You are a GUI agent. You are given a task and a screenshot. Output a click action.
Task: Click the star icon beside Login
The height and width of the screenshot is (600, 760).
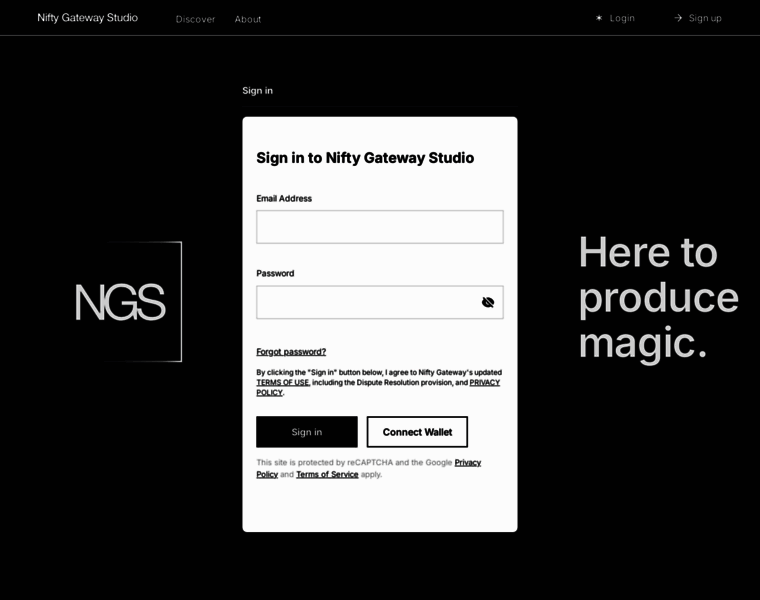pyautogui.click(x=599, y=18)
